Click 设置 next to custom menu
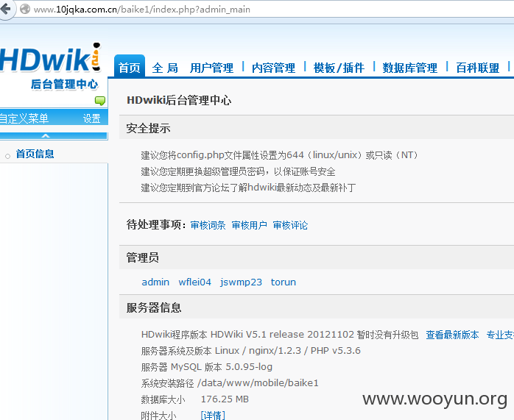Screen dimensions: 514x420 [x=91, y=118]
